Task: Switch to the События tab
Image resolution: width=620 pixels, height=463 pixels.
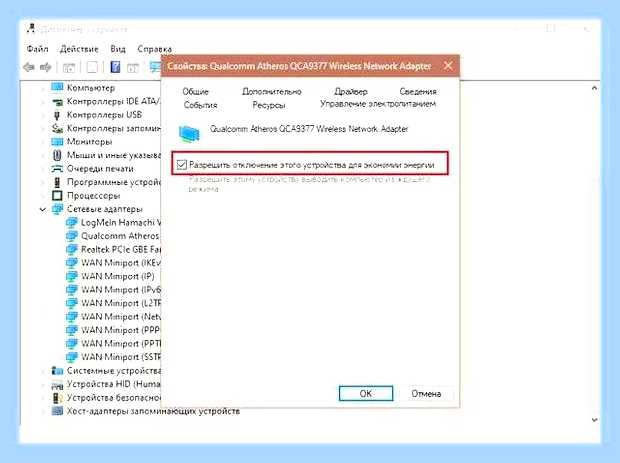Action: click(x=200, y=105)
